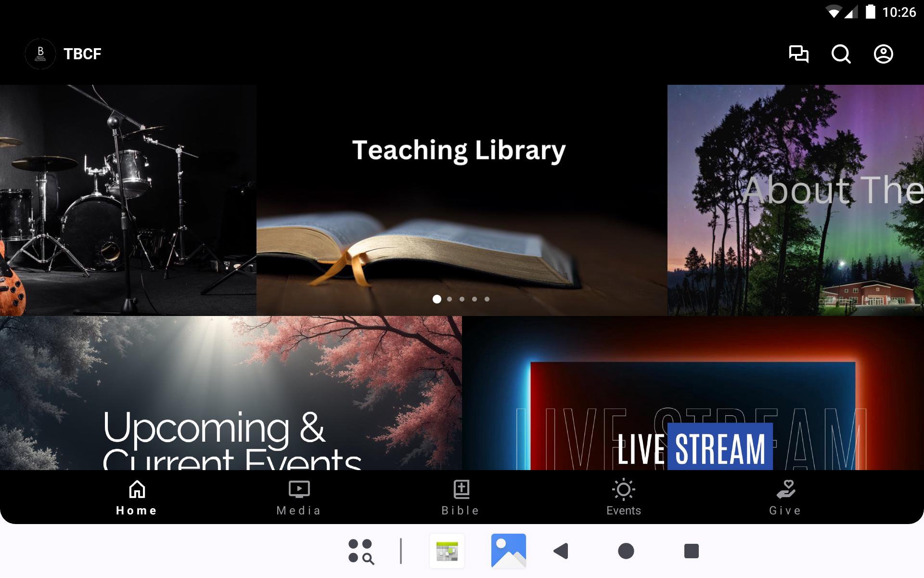Open the chat messages icon

point(798,54)
